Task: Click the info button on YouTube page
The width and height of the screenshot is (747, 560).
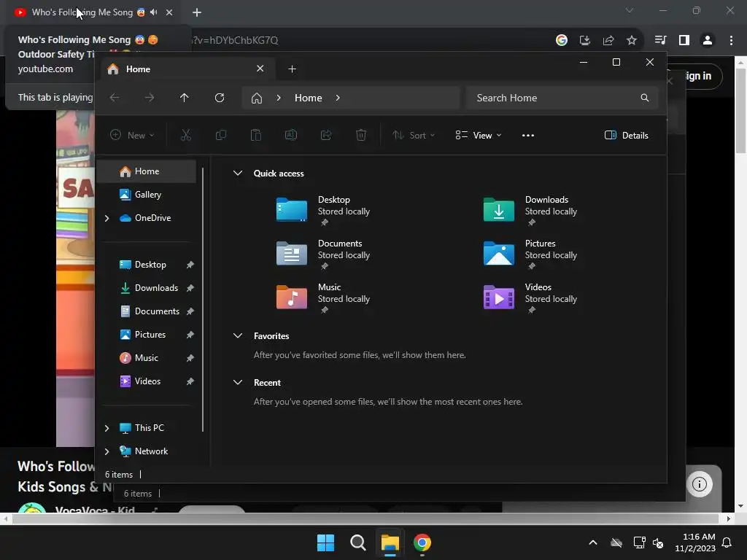Action: [x=700, y=484]
